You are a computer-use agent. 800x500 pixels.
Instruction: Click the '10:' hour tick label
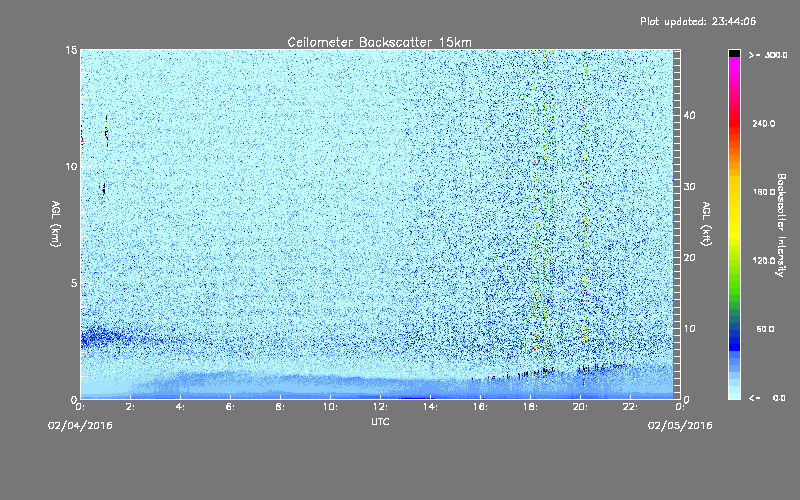(x=330, y=407)
